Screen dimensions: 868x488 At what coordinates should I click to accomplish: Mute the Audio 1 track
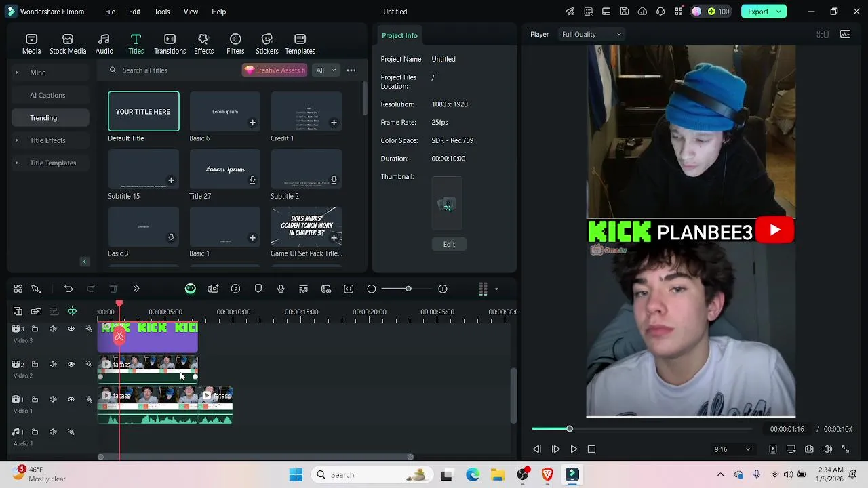[x=53, y=432]
